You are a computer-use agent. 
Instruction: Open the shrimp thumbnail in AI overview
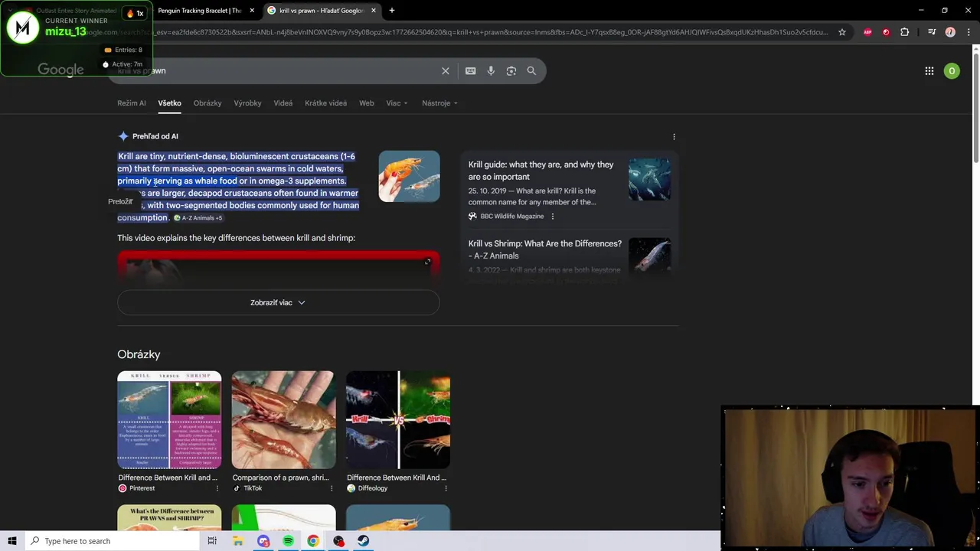click(x=409, y=177)
